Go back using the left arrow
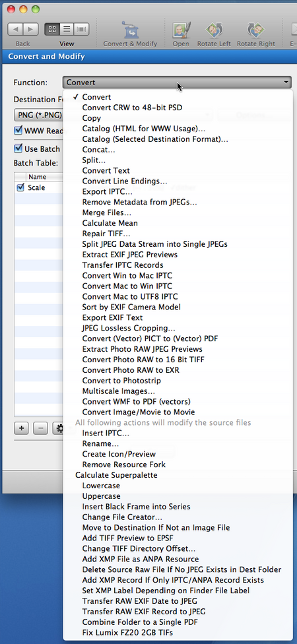The width and height of the screenshot is (297, 644). [x=15, y=29]
